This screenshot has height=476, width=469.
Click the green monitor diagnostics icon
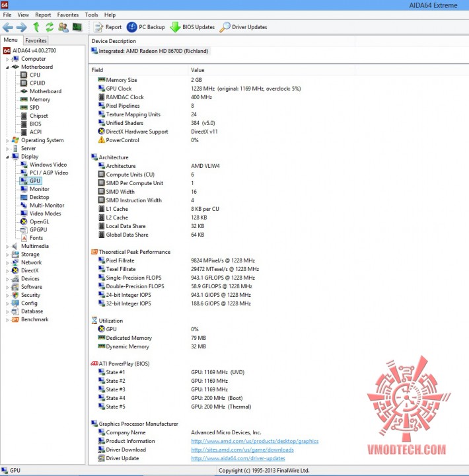77,27
